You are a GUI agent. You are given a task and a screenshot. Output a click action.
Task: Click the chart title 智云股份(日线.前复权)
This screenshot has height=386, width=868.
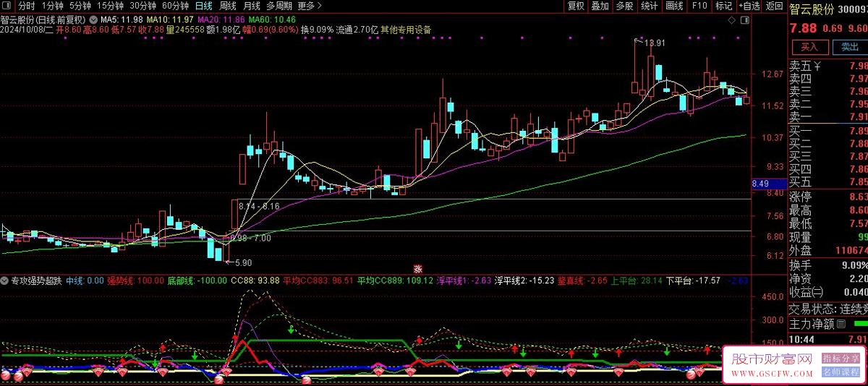coord(44,19)
